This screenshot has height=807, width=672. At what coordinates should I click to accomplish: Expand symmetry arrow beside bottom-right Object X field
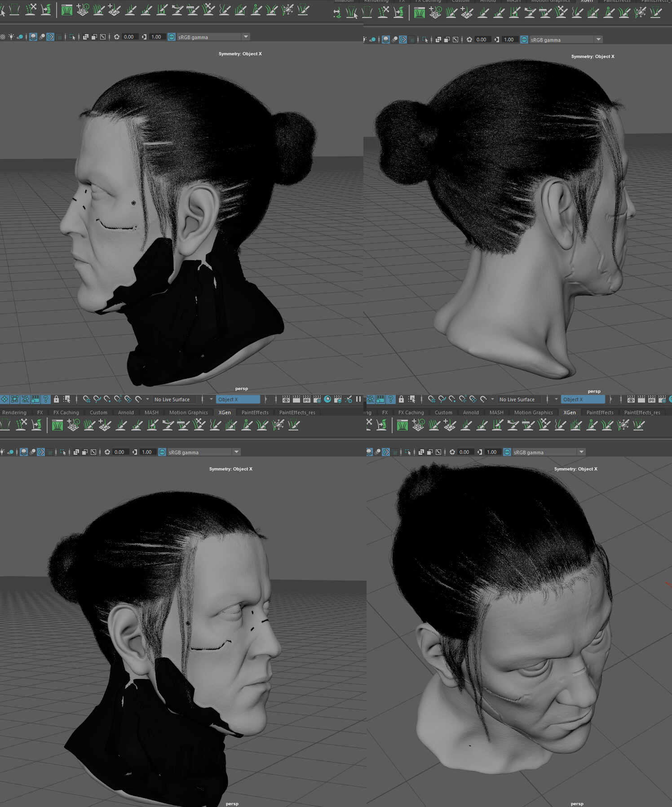click(x=556, y=399)
